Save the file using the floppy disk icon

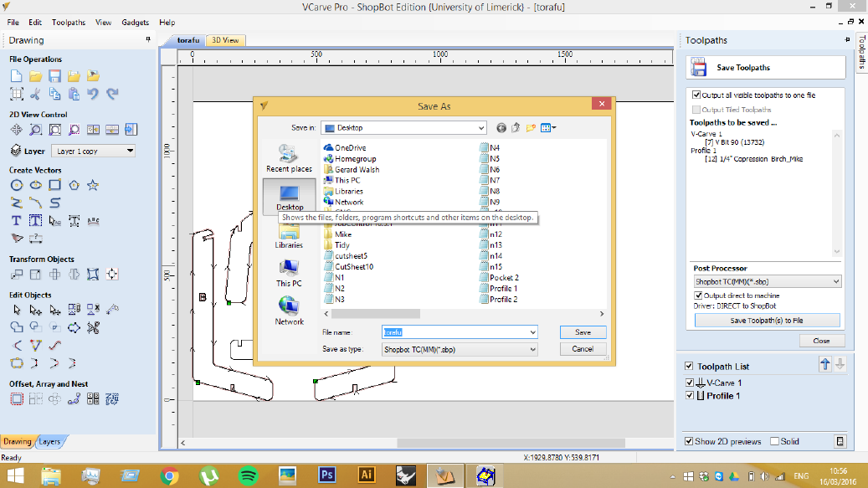click(54, 76)
